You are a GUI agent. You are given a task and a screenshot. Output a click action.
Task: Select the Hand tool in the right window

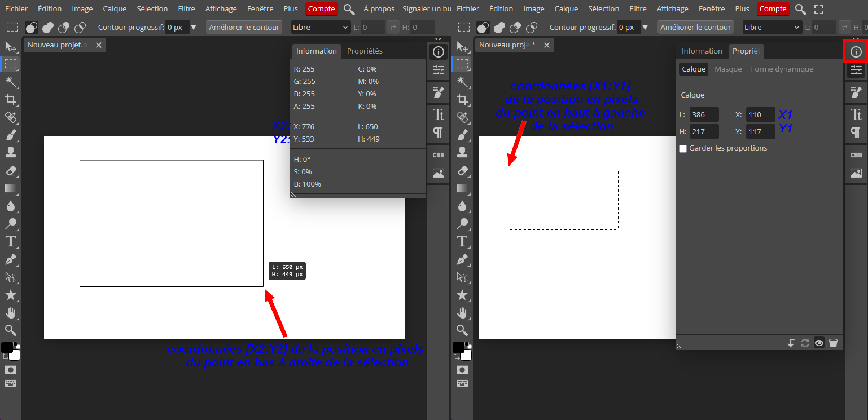462,312
